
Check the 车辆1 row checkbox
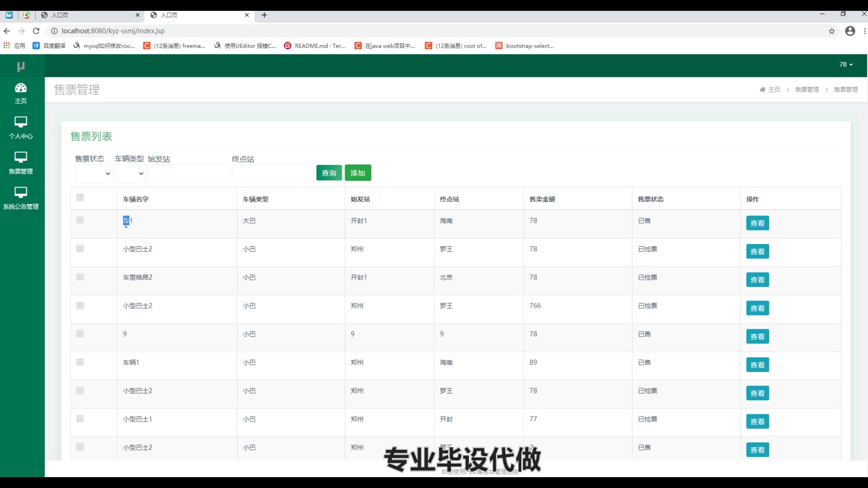point(80,362)
